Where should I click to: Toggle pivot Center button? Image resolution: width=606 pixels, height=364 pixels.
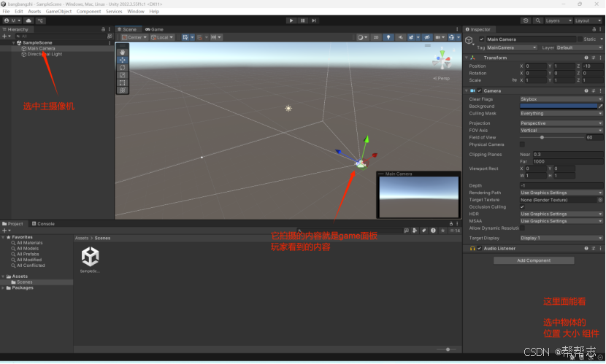click(x=134, y=37)
